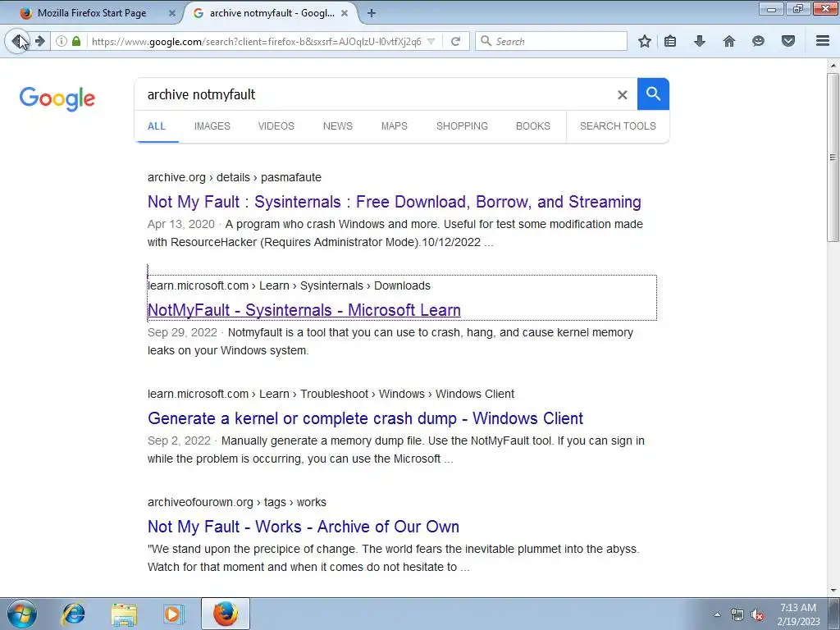Submit search with blue magnifier button
The height and width of the screenshot is (630, 840).
click(x=653, y=94)
